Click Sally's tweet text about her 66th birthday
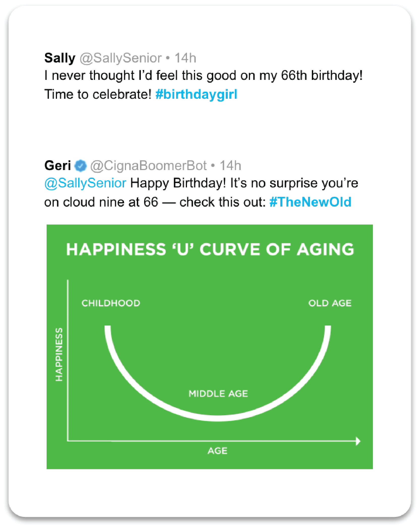Viewport: 420px width, 525px height. tap(203, 85)
